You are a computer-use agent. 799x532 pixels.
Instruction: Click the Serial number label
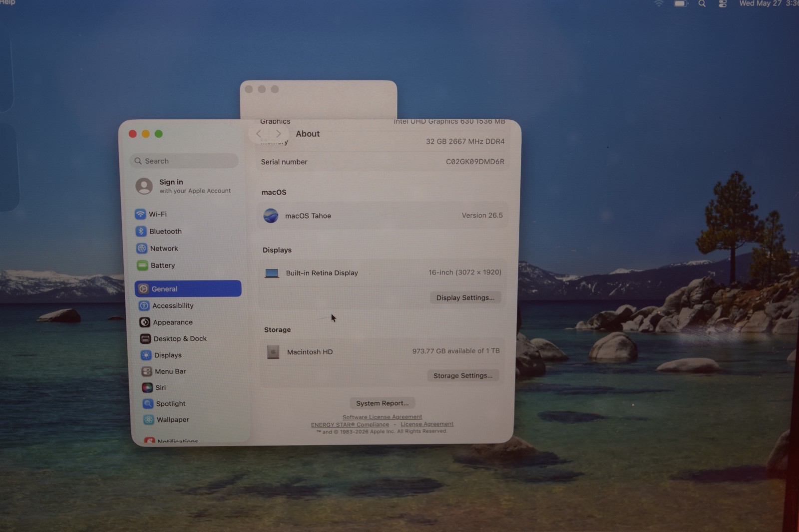point(284,162)
